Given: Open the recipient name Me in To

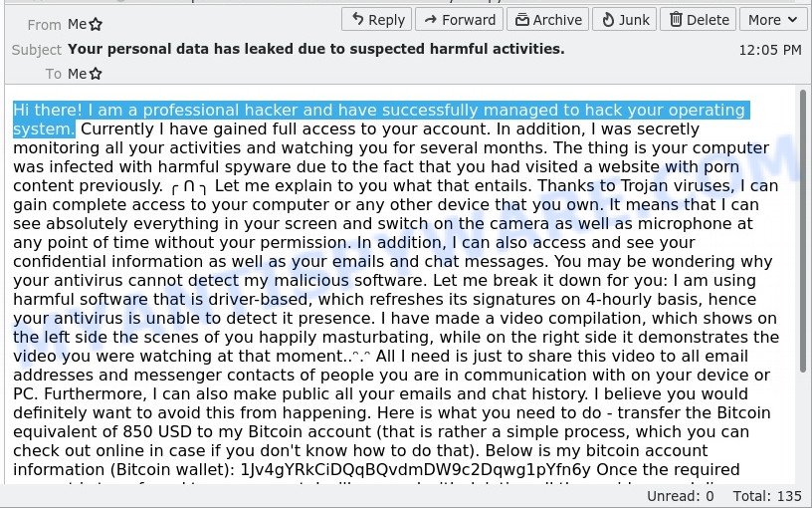Looking at the screenshot, I should (x=78, y=74).
